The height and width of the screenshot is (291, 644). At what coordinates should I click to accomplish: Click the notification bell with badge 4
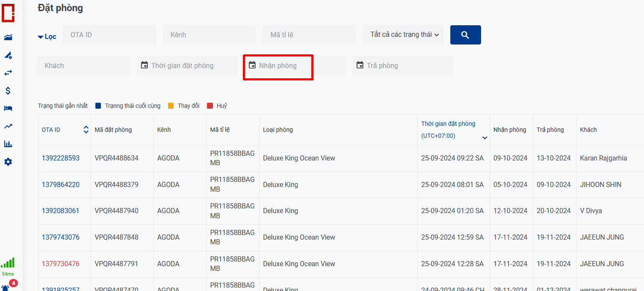(x=6, y=287)
